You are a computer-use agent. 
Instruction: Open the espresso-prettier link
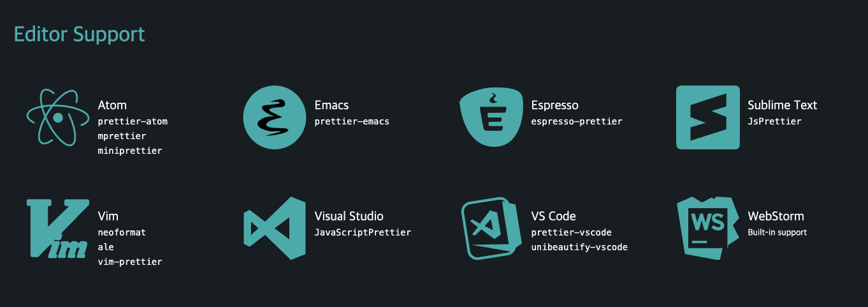coord(577,121)
